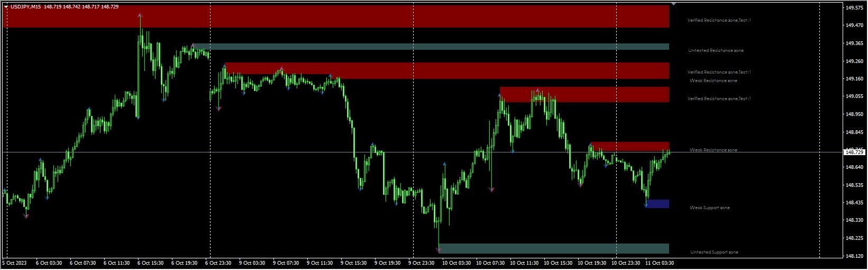Click the 10 Oct 11:30 time label
This screenshot has width=868, height=270.
524,263
